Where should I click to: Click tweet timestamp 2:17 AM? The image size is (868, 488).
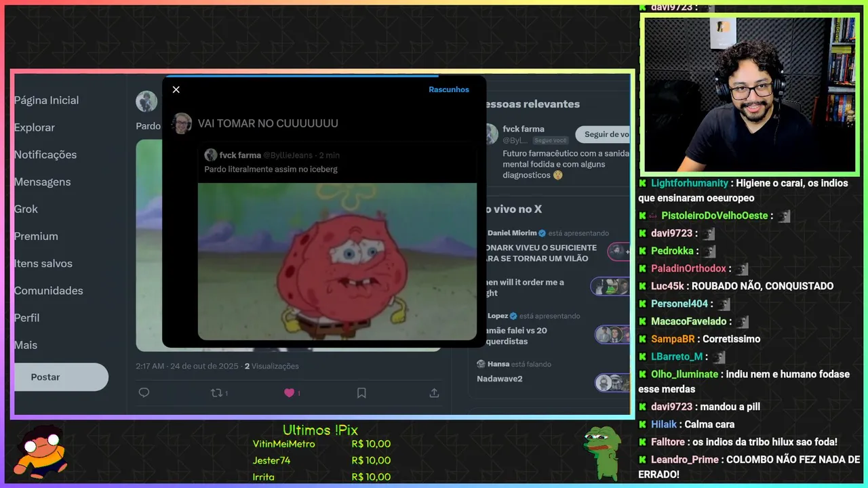(x=150, y=366)
